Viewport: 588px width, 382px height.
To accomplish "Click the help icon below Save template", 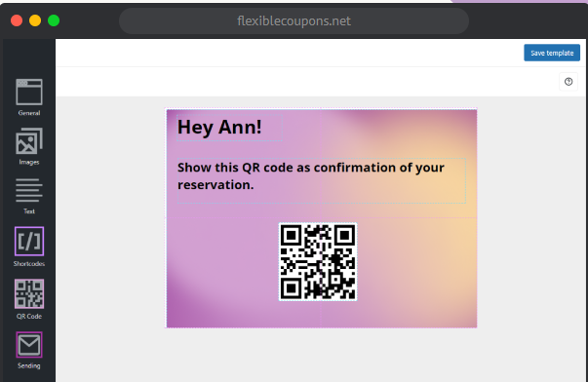I will [568, 82].
